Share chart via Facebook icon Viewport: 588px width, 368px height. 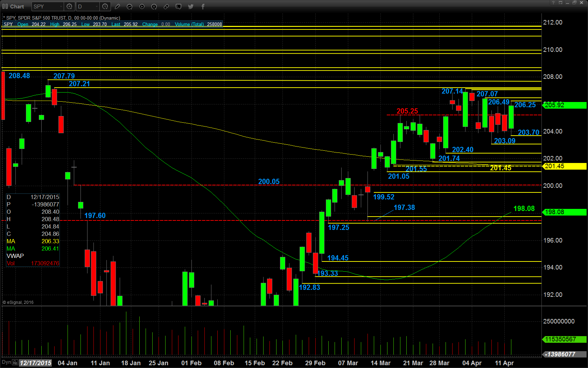tap(203, 6)
